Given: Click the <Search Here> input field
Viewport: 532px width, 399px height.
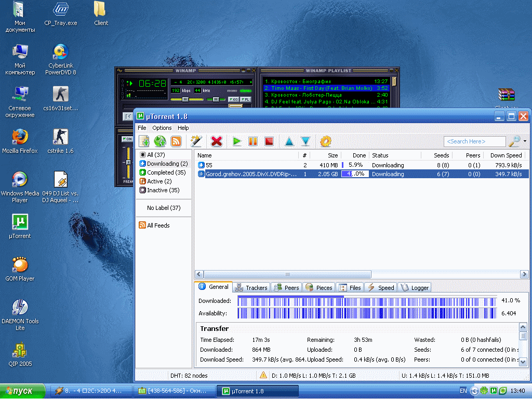Looking at the screenshot, I should point(475,141).
